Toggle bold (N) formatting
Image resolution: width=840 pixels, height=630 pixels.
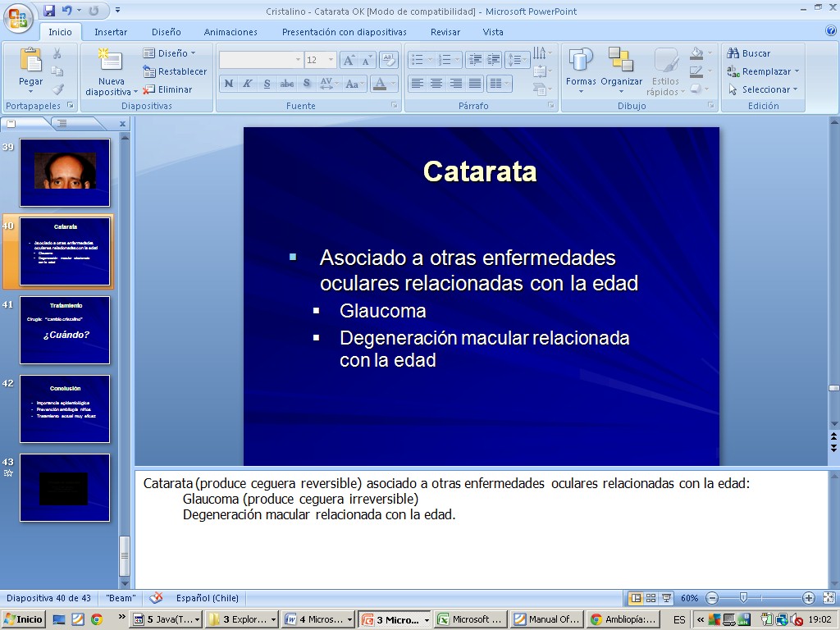pos(229,84)
